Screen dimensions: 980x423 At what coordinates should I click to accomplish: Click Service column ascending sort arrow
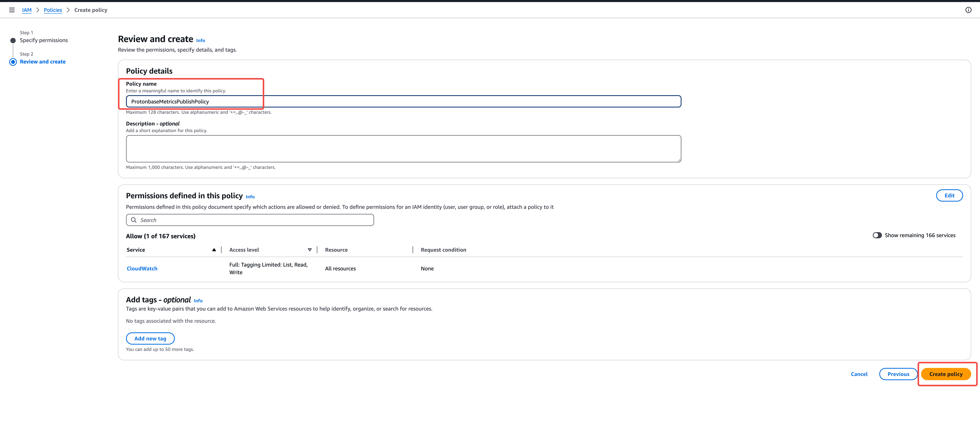[214, 250]
